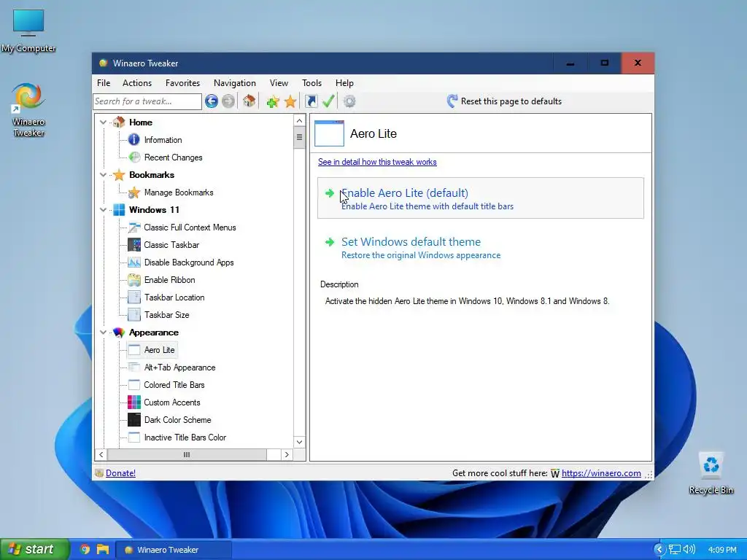747x560 pixels.
Task: Collapse the Appearance section chevron
Action: tap(103, 332)
